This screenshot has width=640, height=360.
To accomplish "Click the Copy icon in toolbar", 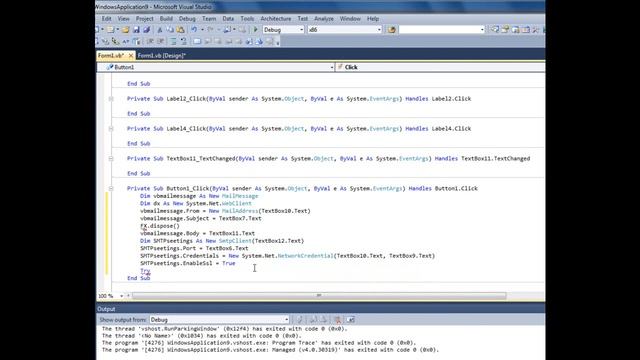I will pyautogui.click(x=170, y=30).
